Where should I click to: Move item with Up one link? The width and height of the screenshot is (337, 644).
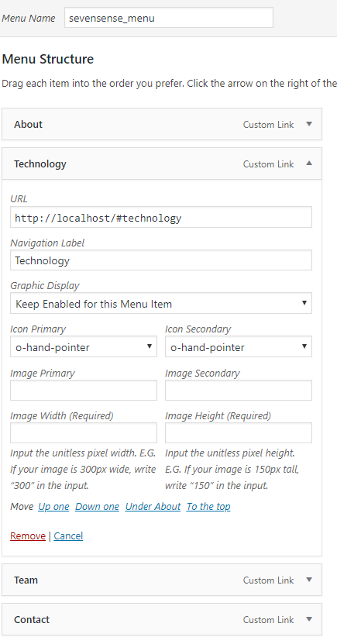click(x=53, y=506)
